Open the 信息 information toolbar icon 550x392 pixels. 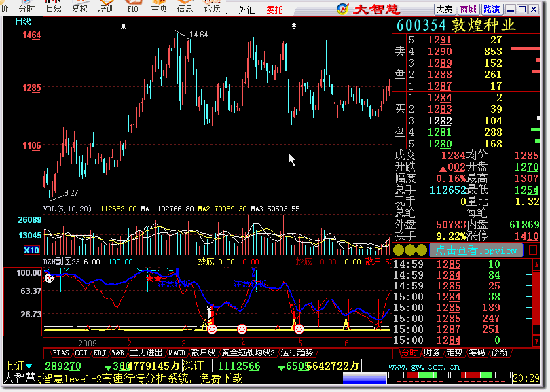point(185,7)
